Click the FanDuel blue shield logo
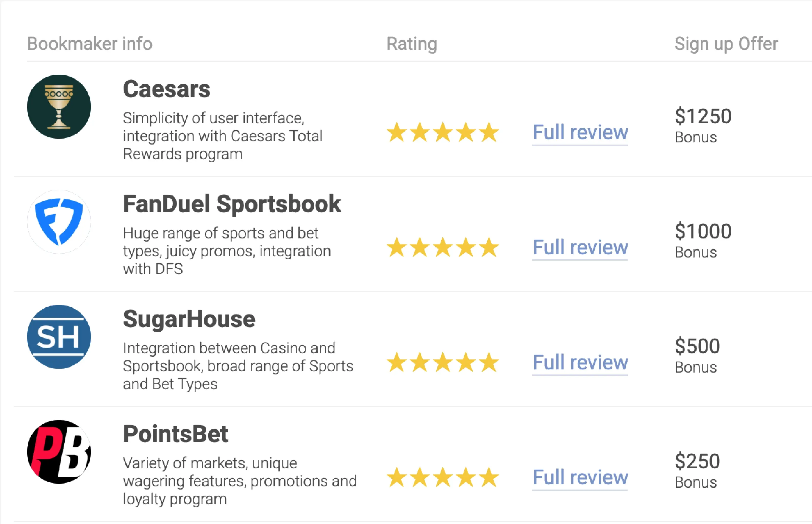 (59, 221)
